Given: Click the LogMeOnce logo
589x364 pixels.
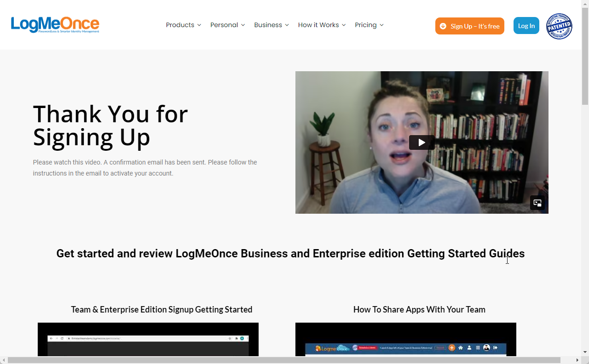Looking at the screenshot, I should (x=55, y=25).
